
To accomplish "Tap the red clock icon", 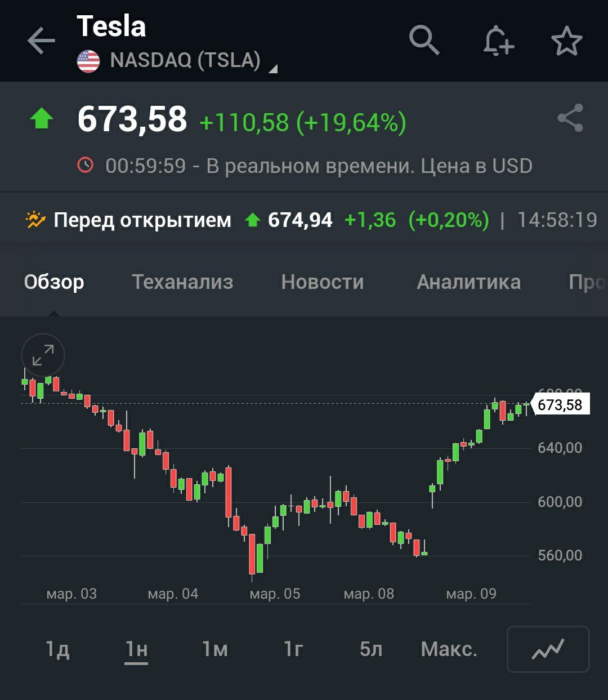I will click(85, 166).
